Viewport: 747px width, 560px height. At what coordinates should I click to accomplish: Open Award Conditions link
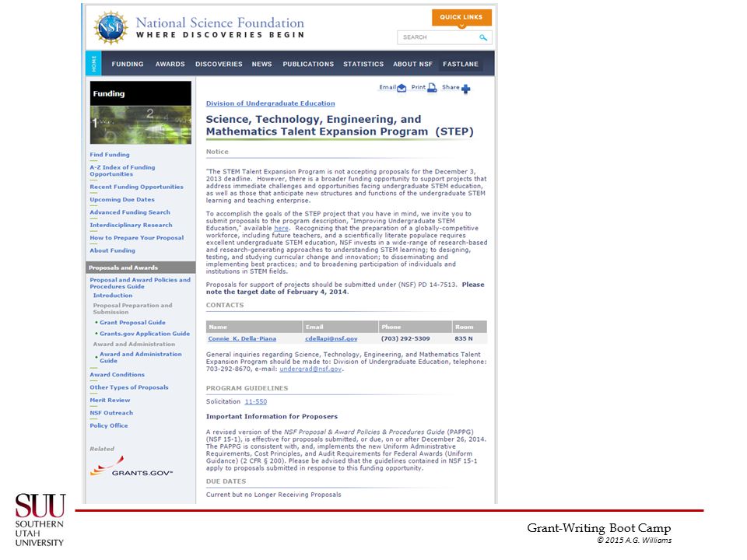tap(117, 375)
